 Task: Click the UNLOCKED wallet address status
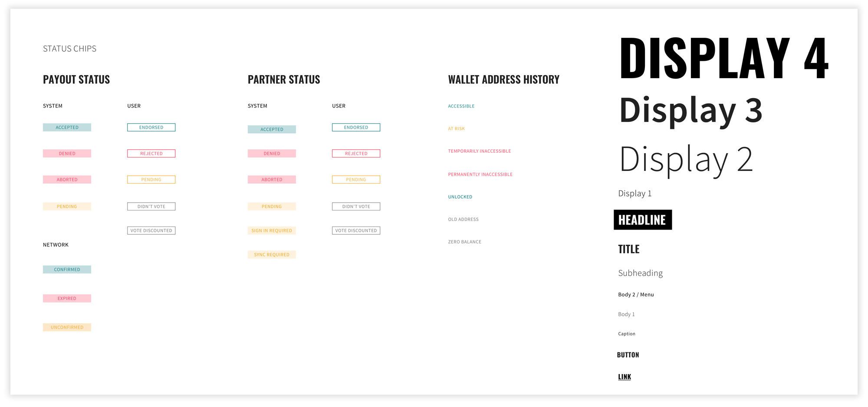coord(460,197)
